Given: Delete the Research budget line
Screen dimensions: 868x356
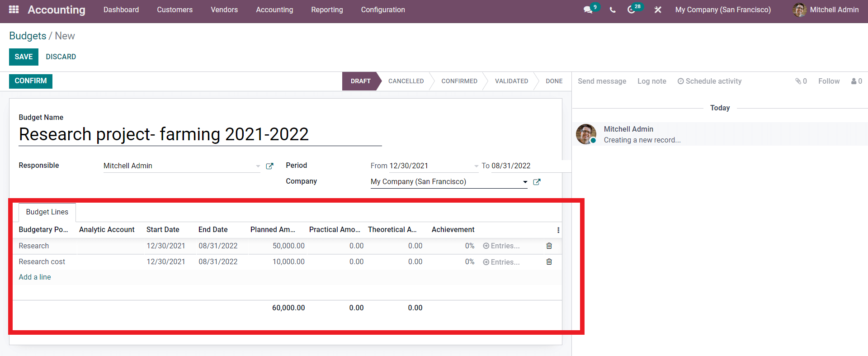Looking at the screenshot, I should pyautogui.click(x=549, y=246).
